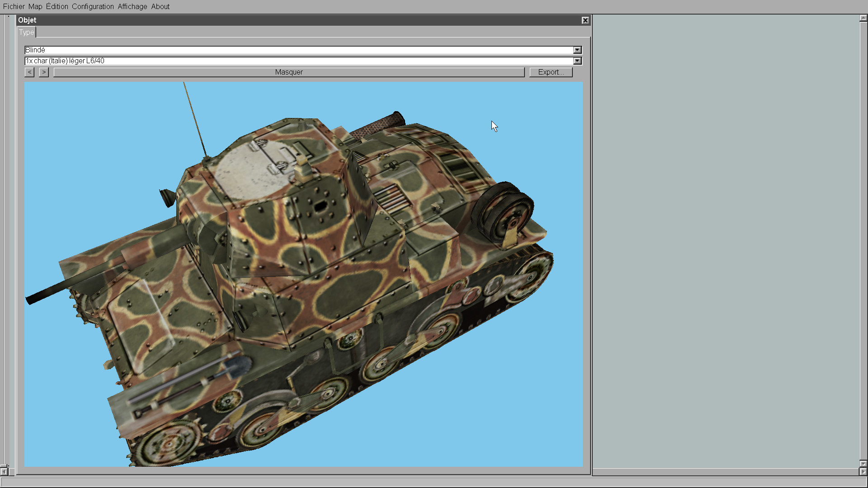Open the Configuration menu
868x488 pixels.
(x=93, y=6)
